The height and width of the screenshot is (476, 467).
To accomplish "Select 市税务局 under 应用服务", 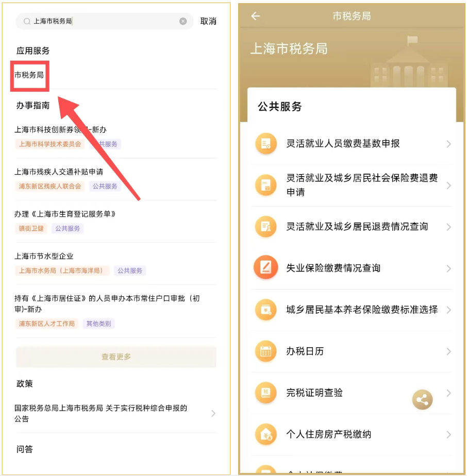I will tap(29, 75).
